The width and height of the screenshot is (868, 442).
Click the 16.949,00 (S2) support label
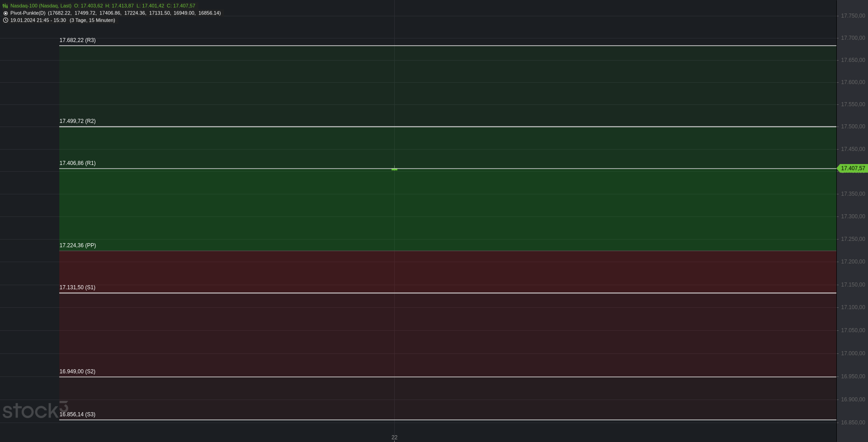click(77, 371)
